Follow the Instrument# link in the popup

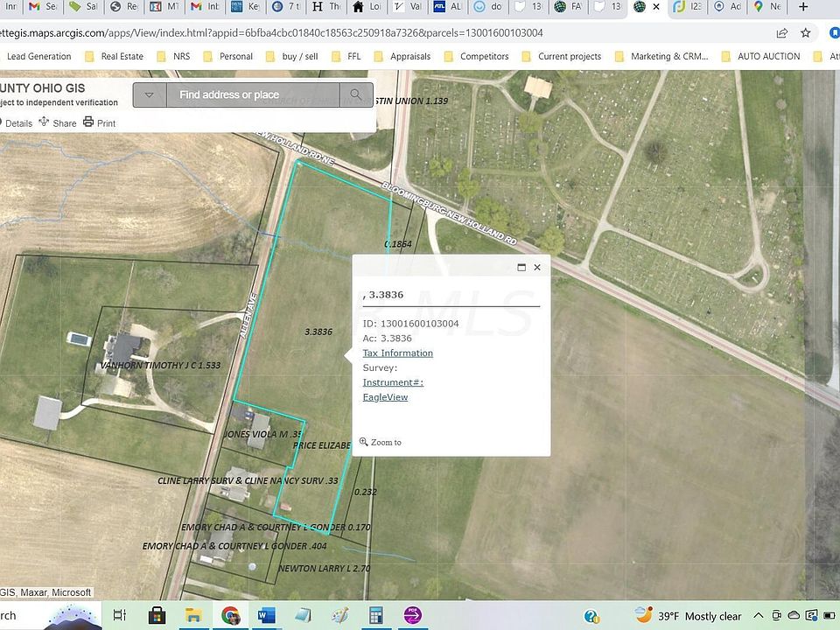pyautogui.click(x=393, y=382)
